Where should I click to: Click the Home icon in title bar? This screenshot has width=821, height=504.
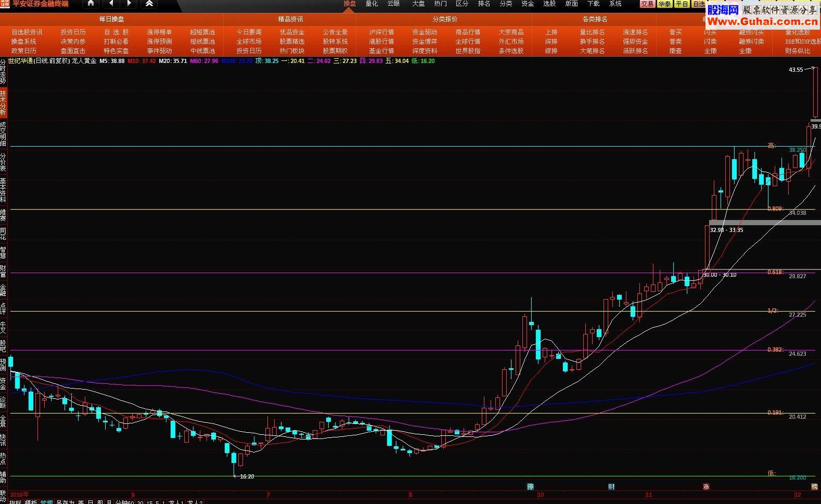[x=91, y=4]
